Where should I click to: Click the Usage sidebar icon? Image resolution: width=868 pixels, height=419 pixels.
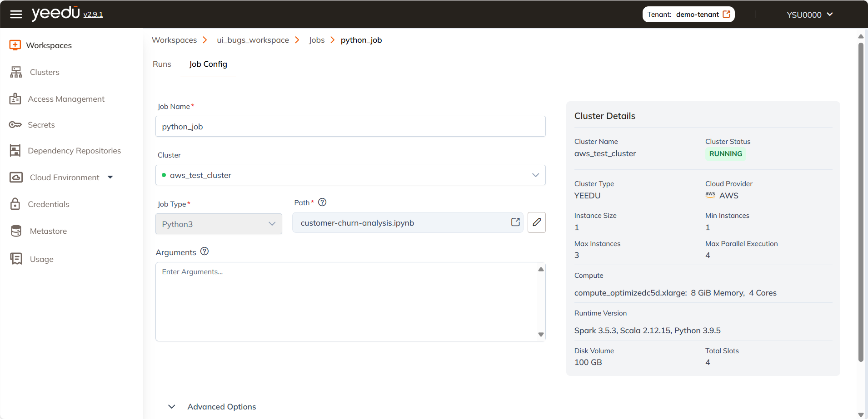click(16, 259)
